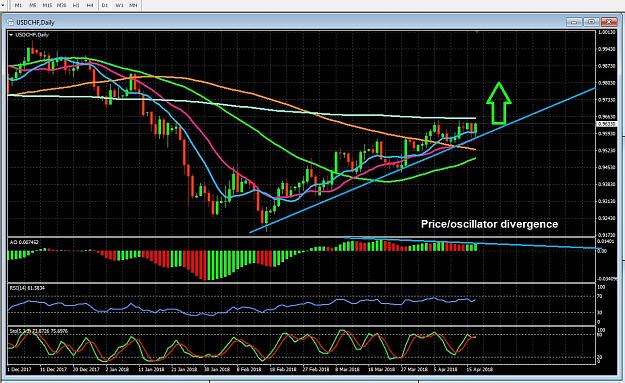Select the M15 timeframe button
This screenshot has height=383, width=625.
point(47,5)
